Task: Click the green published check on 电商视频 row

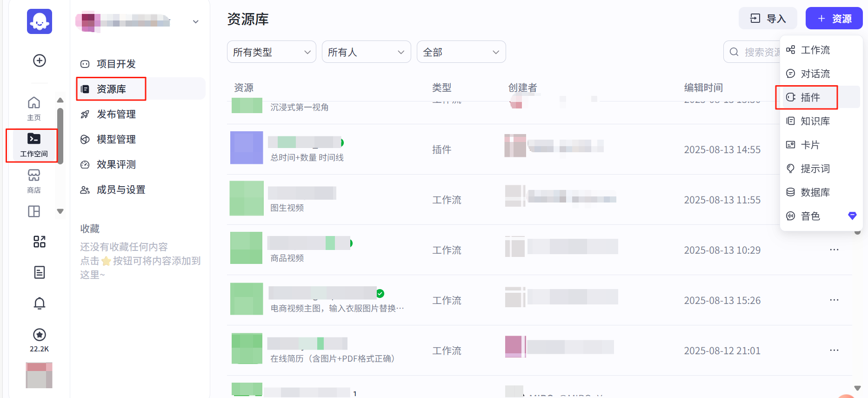Action: click(x=380, y=293)
